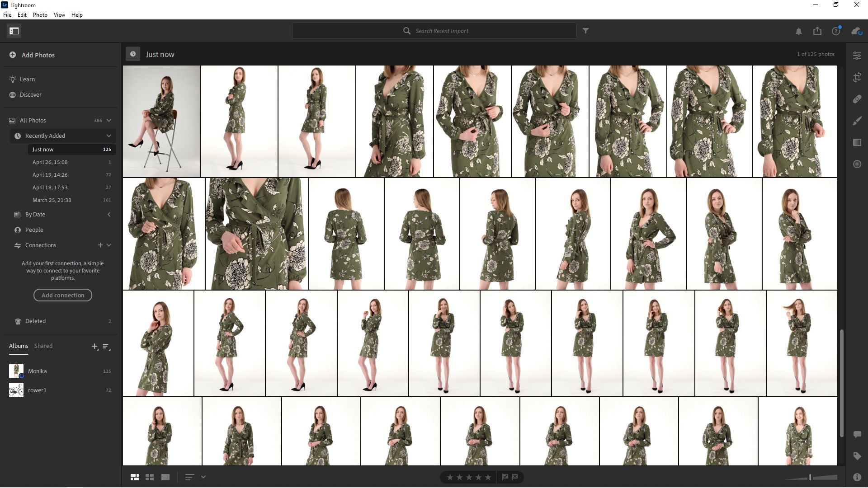Screen dimensions: 868x488
Task: Open the cloud sync status icon
Action: 856,31
